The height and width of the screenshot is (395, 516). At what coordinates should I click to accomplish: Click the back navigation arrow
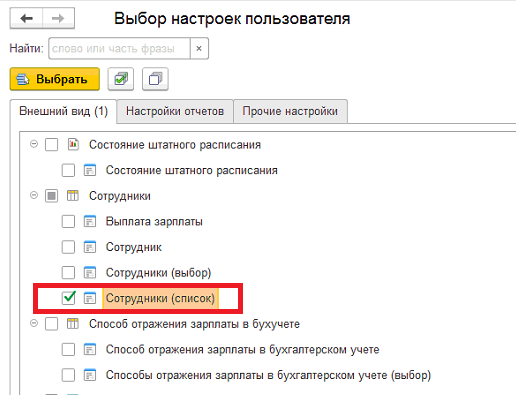(26, 18)
